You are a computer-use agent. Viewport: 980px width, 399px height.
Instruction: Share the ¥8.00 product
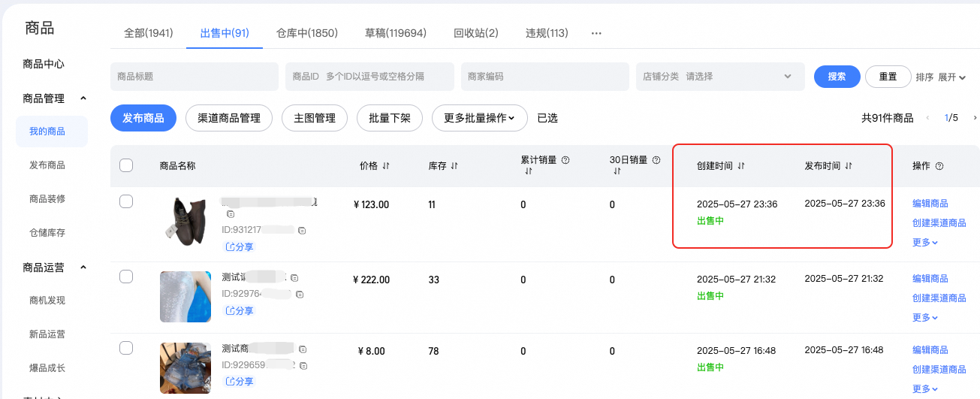pyautogui.click(x=240, y=382)
